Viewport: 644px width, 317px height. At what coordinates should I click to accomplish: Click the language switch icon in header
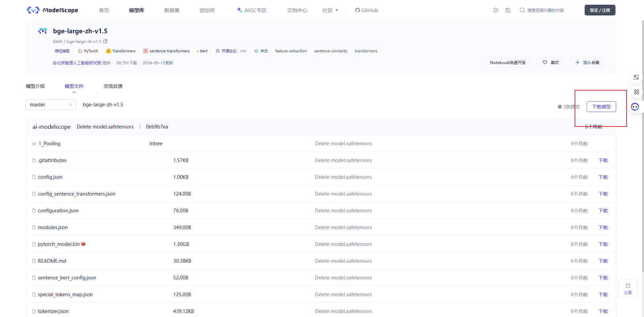pyautogui.click(x=508, y=10)
